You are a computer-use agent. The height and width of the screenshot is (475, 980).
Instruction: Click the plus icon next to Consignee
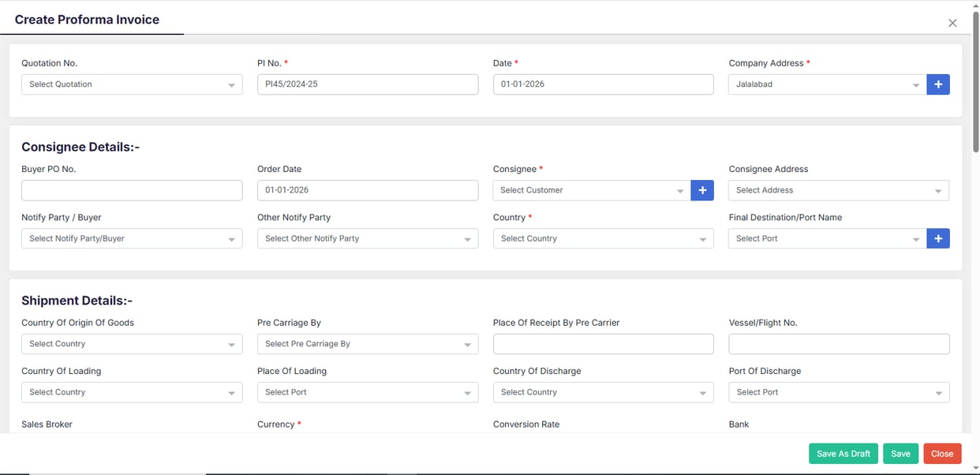[x=702, y=189]
